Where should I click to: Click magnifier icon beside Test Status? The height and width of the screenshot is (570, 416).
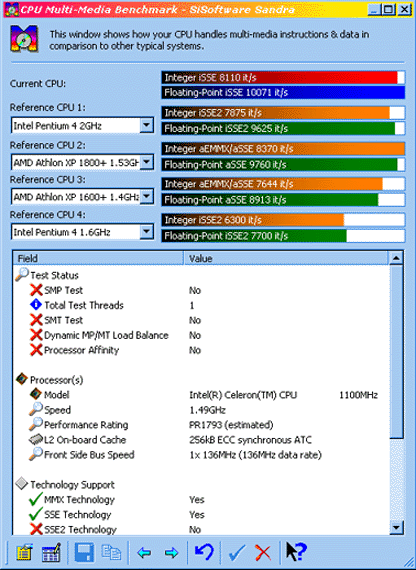(22, 274)
